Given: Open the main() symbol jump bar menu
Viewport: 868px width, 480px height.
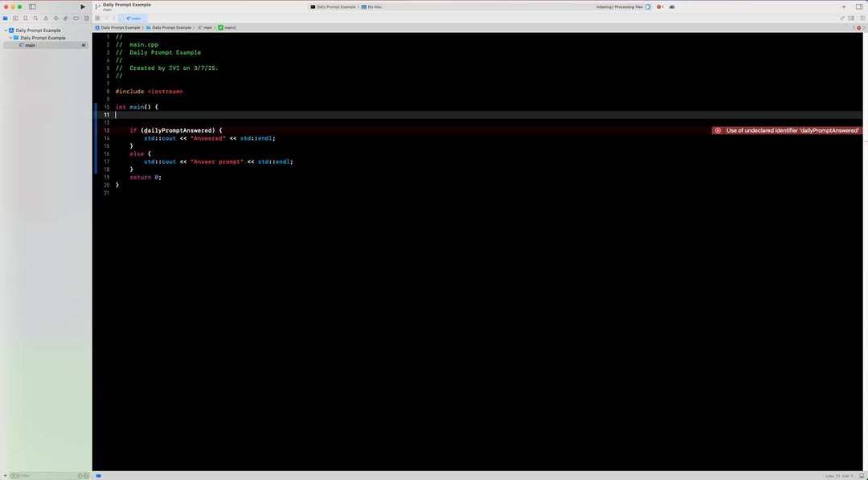Looking at the screenshot, I should pos(227,27).
